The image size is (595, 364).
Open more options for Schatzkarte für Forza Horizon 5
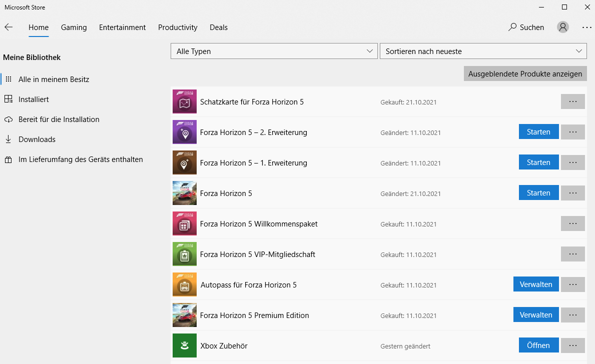[x=572, y=101]
